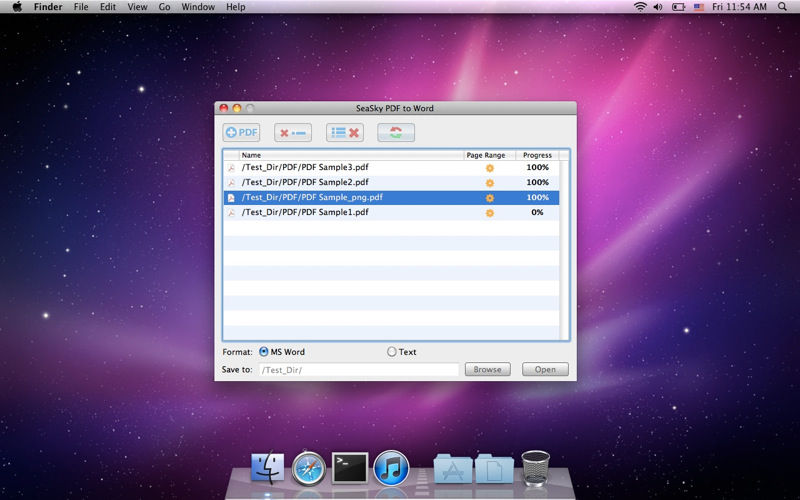This screenshot has height=500, width=800.
Task: Open the Edit menu
Action: [x=108, y=7]
